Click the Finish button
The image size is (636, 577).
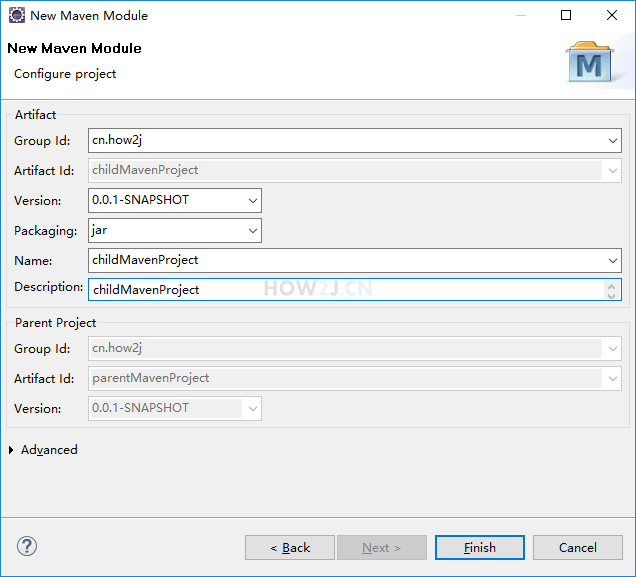coord(479,547)
